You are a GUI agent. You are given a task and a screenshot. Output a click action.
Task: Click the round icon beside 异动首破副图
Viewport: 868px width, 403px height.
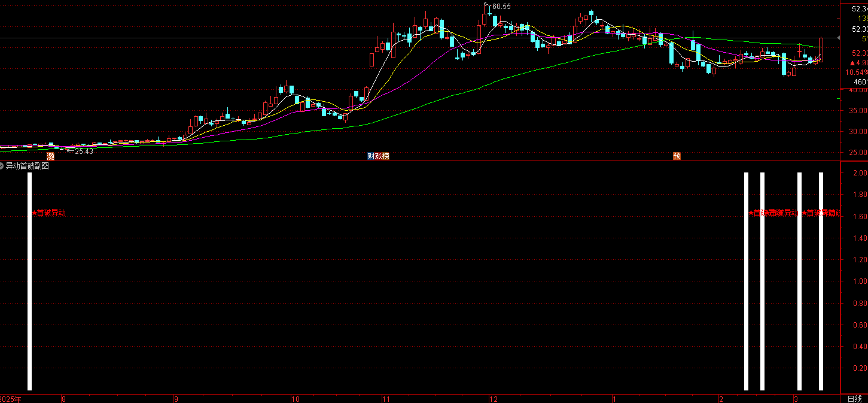(2, 166)
